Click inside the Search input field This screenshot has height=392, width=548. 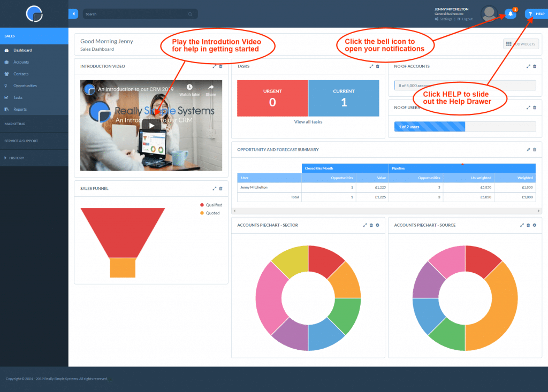[134, 13]
